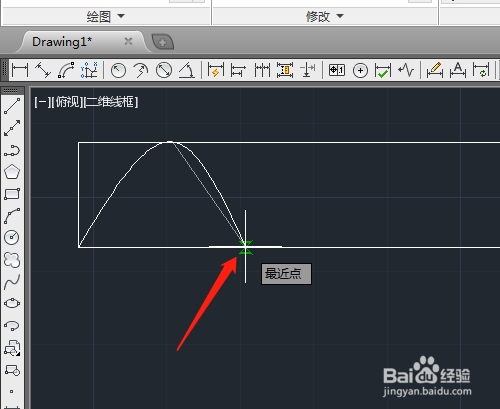Expand the 修改 panel dropdown
This screenshot has height=409, width=500.
click(340, 16)
